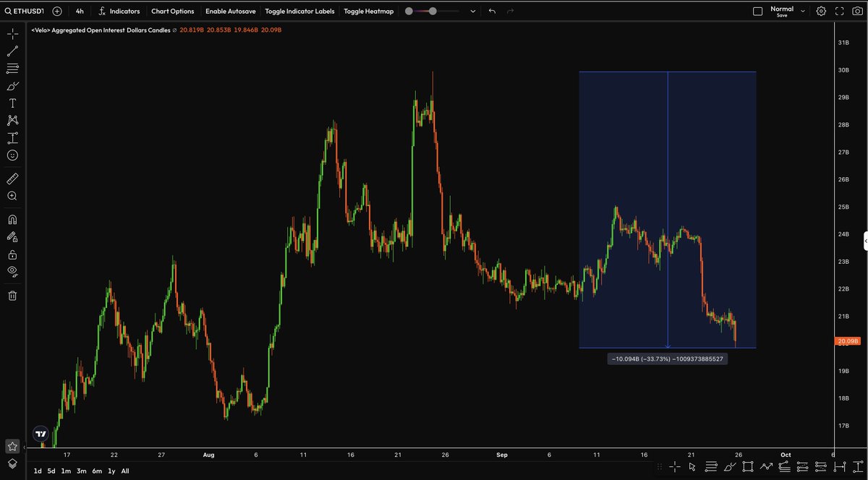The height and width of the screenshot is (480, 868).
Task: Redo the chart action
Action: 511,12
